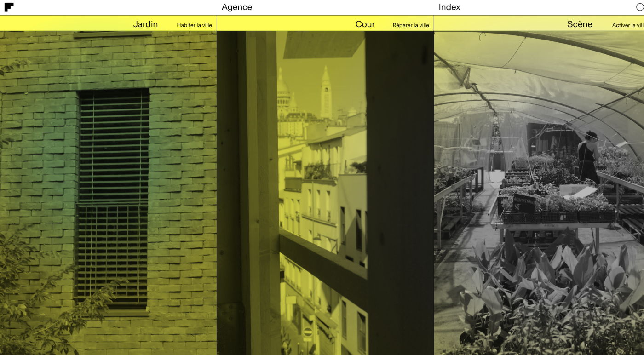The width and height of the screenshot is (644, 355).
Task: Follow the Habiter la ville link
Action: point(194,25)
